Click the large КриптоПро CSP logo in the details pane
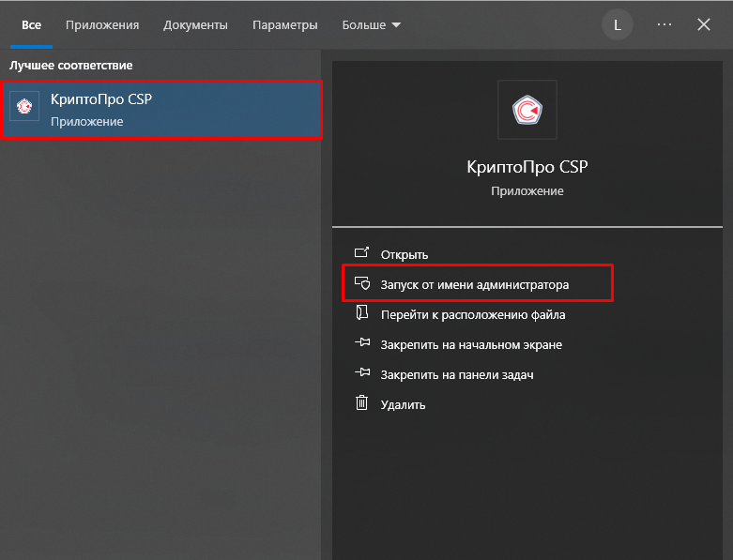 pyautogui.click(x=527, y=111)
